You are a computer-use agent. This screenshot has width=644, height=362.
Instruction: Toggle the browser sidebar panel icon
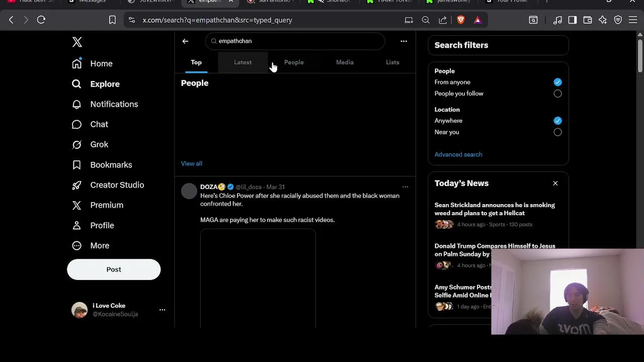click(573, 20)
